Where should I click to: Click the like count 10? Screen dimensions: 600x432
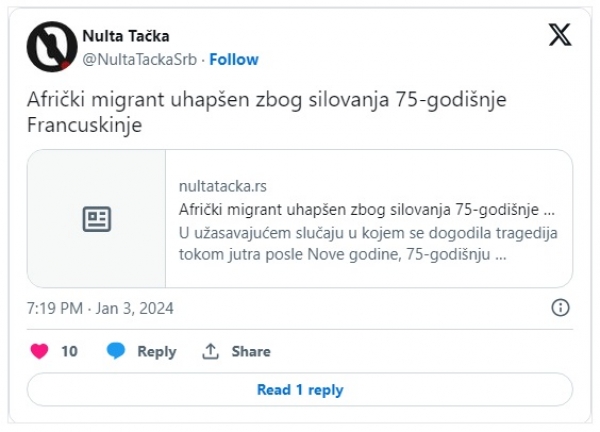point(69,351)
